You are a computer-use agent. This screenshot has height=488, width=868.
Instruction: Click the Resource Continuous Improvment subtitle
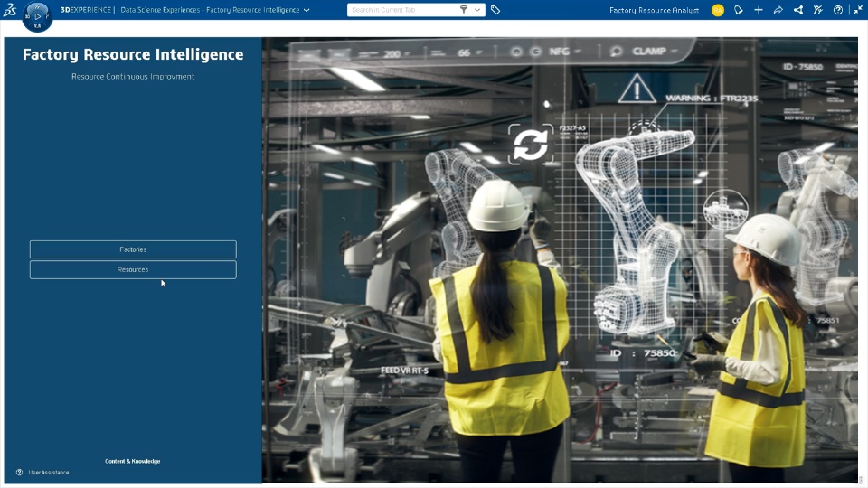pyautogui.click(x=133, y=76)
